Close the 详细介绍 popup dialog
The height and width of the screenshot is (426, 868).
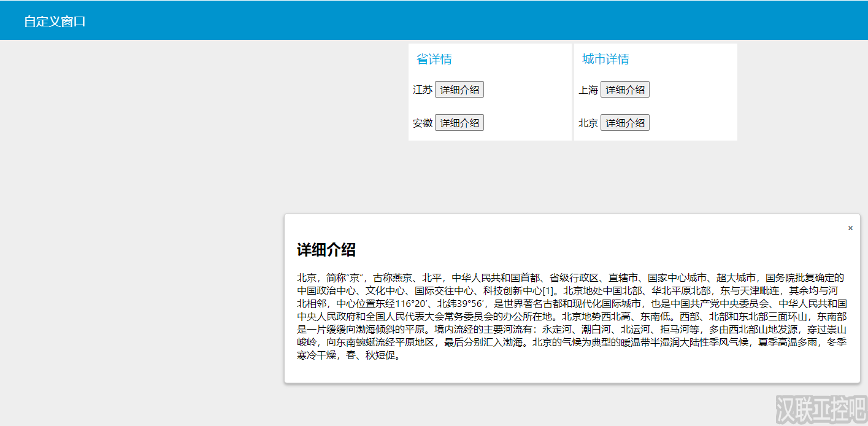850,228
